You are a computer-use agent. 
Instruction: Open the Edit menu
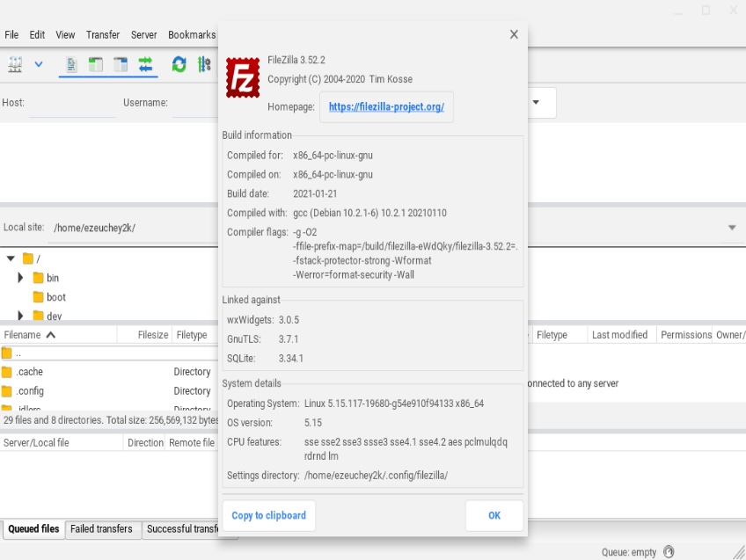(x=37, y=34)
